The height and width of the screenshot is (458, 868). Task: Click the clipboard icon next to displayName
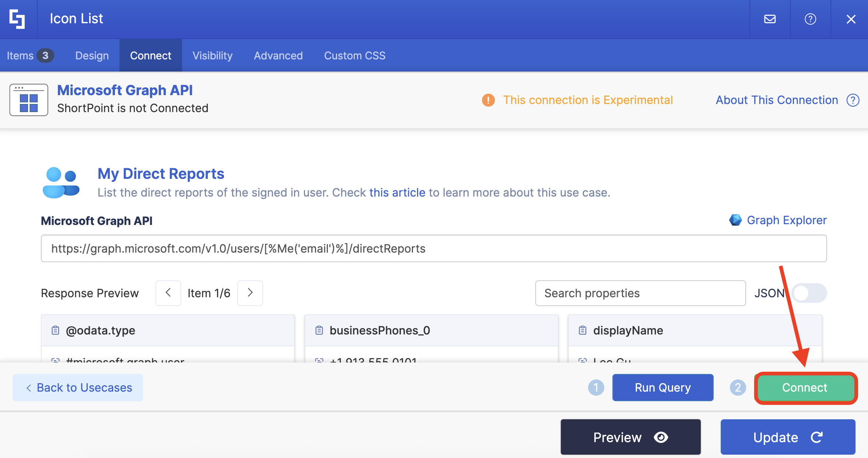pos(582,330)
